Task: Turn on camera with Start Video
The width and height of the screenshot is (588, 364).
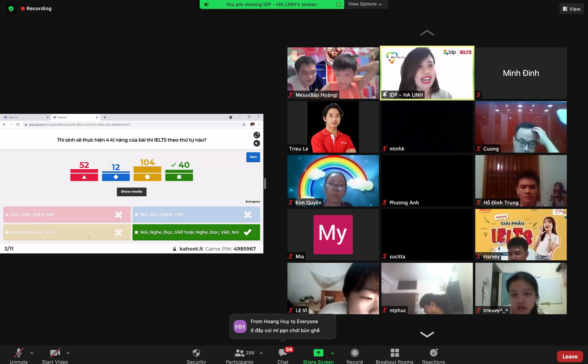Action: pos(55,353)
